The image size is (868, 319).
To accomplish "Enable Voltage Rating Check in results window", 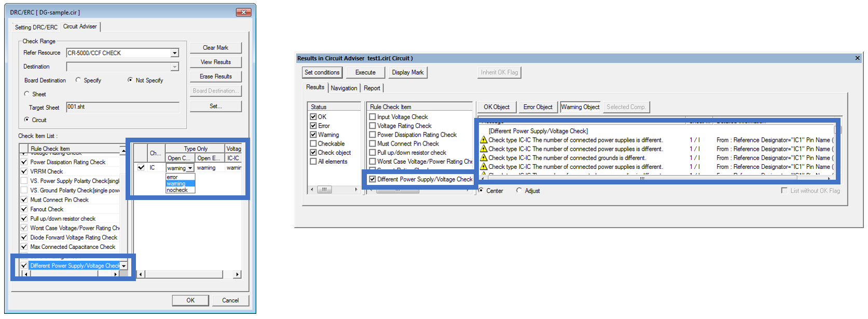I will [x=373, y=126].
